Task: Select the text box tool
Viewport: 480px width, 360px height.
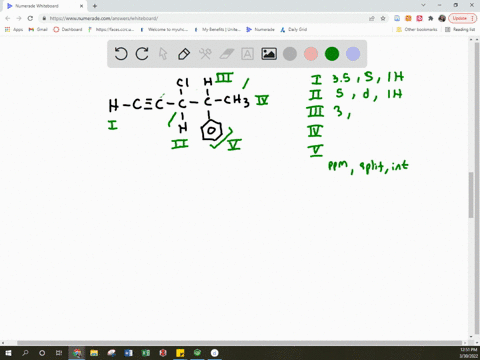Action: pos(247,54)
